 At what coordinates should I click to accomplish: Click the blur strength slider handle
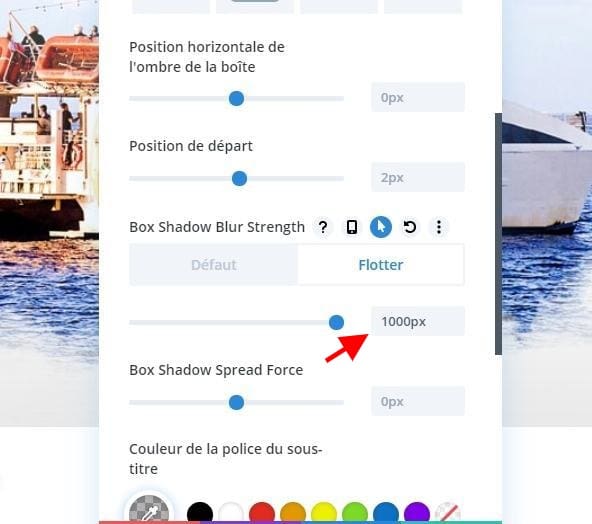point(336,322)
